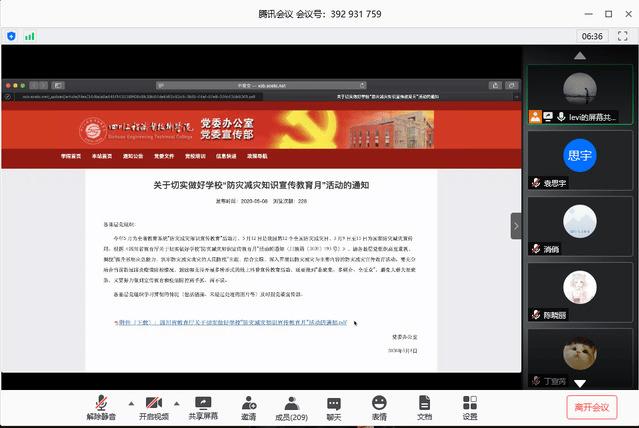Click screen share indicator on levi tile
Screen dimensions: 639x428
click(x=548, y=117)
